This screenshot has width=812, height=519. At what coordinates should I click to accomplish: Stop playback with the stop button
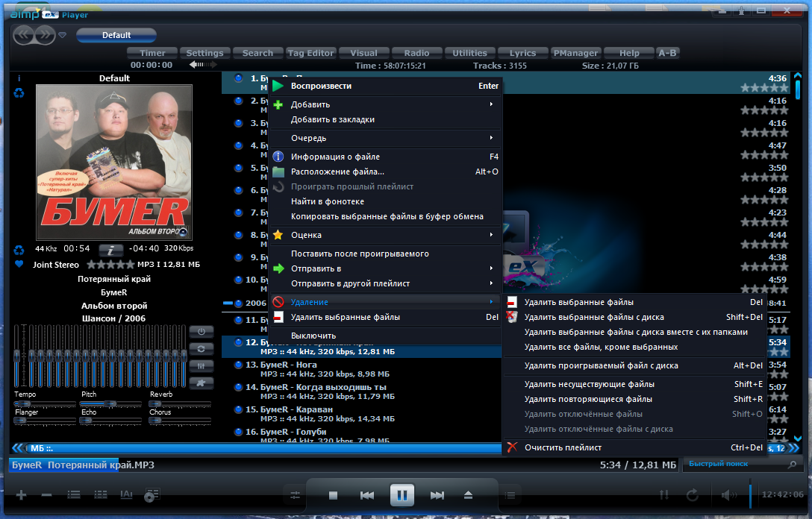tap(333, 496)
